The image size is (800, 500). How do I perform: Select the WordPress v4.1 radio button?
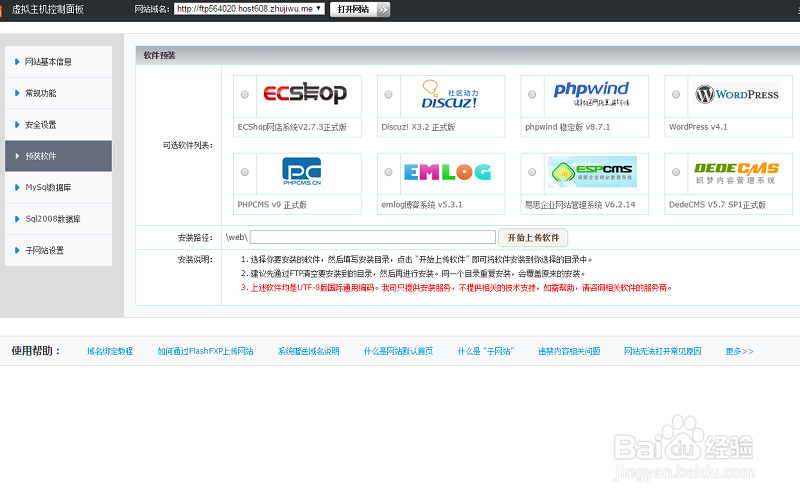pos(676,94)
